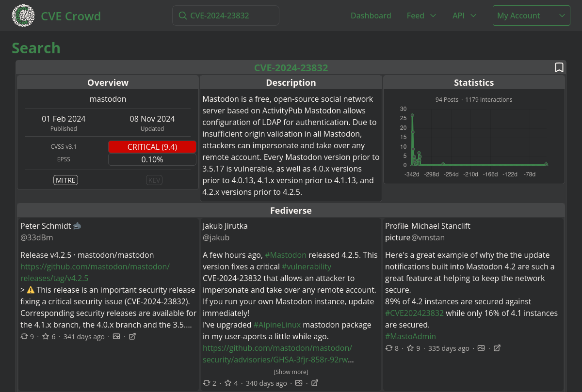582x392 pixels.
Task: Open external link icon on Peter Schmidt's post
Action: [x=132, y=336]
